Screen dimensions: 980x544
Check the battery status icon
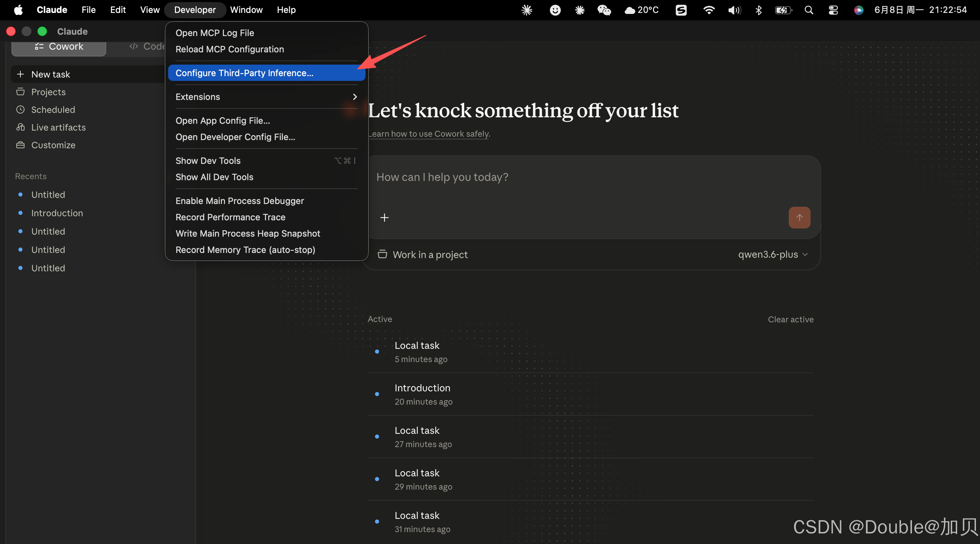click(783, 10)
